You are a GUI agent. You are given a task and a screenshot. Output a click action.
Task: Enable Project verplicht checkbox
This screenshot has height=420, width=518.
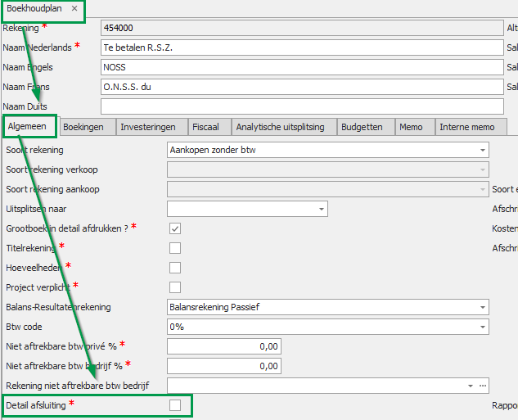[x=175, y=287]
